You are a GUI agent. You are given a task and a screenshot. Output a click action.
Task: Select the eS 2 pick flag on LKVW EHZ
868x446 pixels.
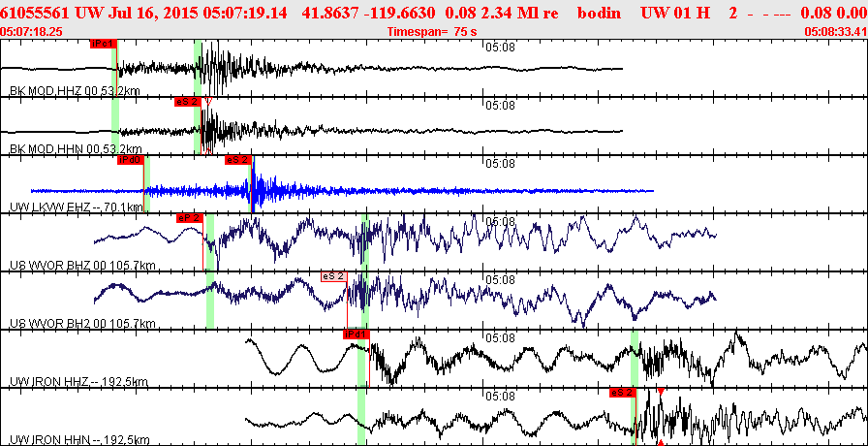pyautogui.click(x=238, y=161)
